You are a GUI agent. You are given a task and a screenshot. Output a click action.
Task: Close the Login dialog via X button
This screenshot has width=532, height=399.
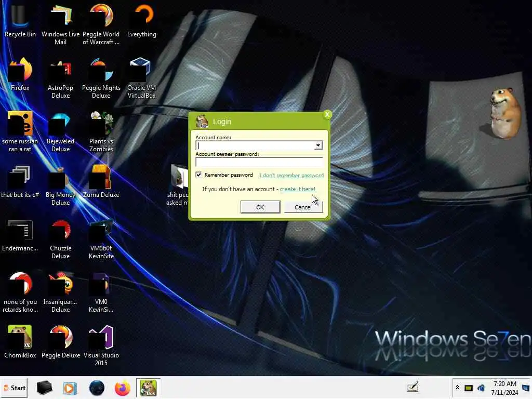pos(327,115)
